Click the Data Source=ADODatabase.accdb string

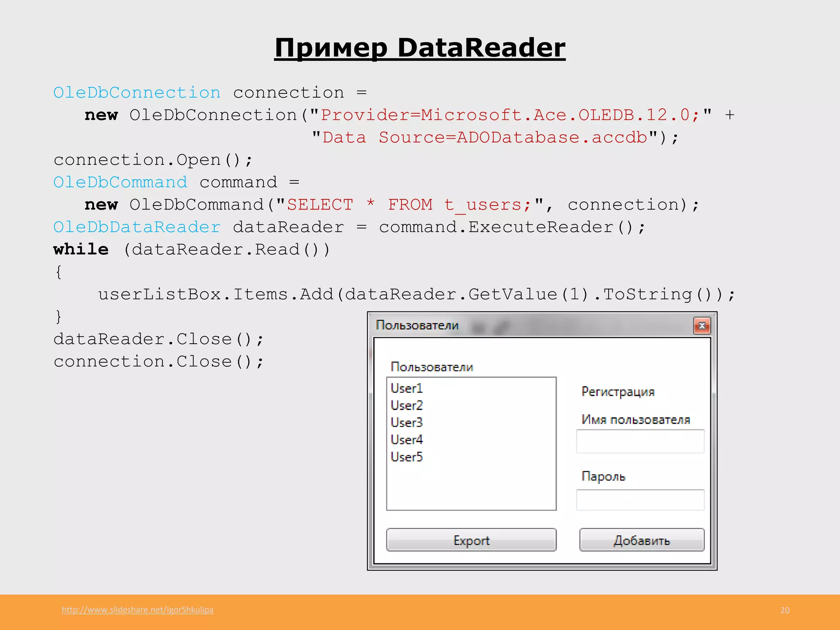click(484, 137)
